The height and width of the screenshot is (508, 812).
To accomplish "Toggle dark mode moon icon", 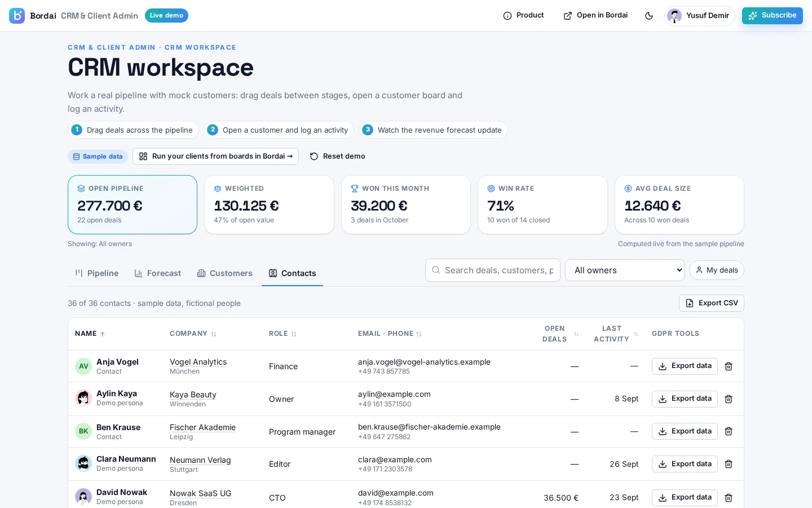I will click(x=649, y=16).
